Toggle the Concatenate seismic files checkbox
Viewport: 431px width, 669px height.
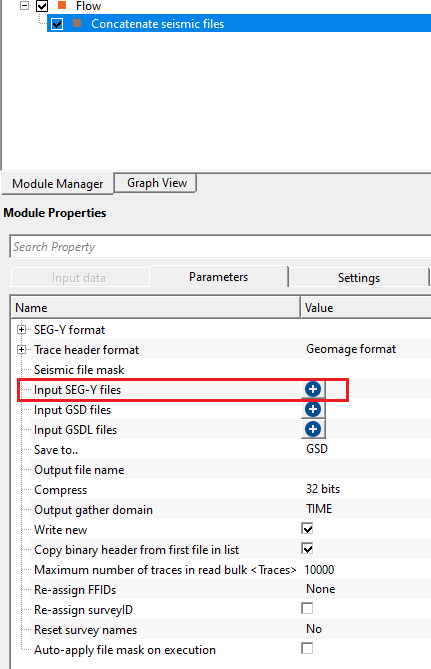pyautogui.click(x=57, y=24)
